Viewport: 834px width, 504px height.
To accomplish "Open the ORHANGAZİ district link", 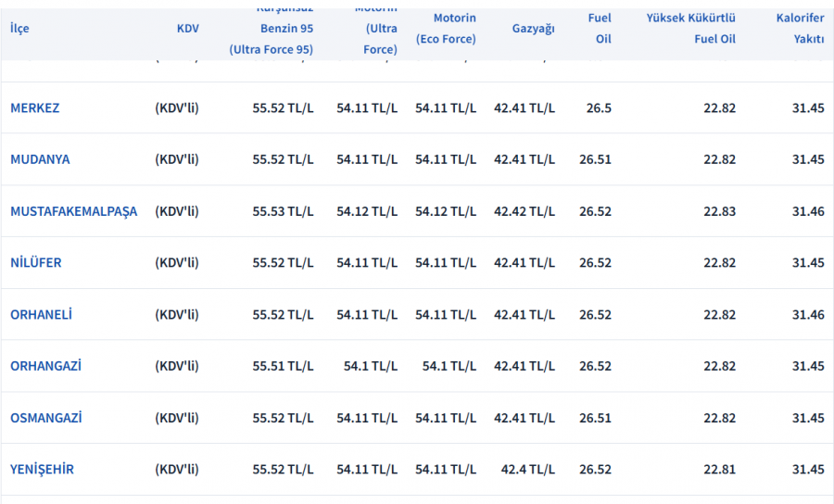I will tap(45, 366).
